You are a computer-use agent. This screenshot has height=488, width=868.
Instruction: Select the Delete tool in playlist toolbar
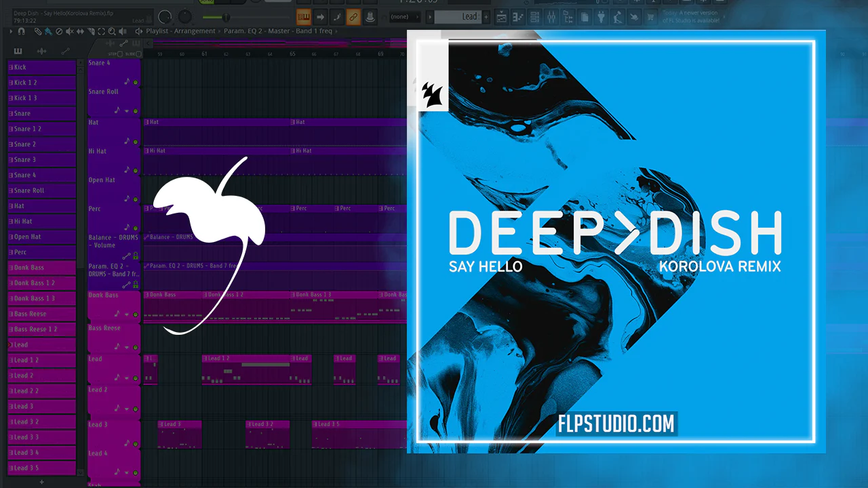coord(58,31)
